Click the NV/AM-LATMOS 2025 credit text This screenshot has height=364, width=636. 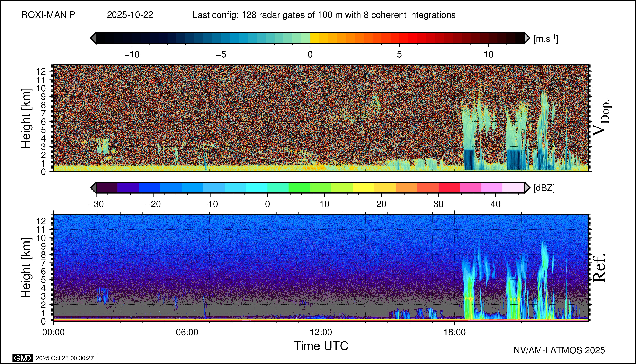559,350
